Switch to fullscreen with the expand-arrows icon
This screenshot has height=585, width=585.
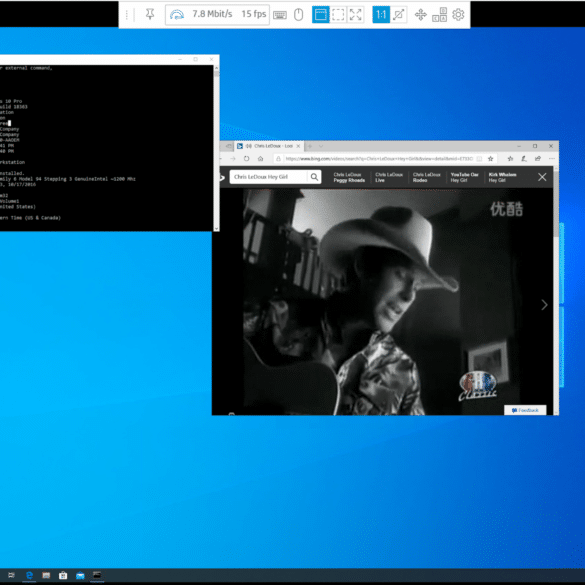coord(355,15)
